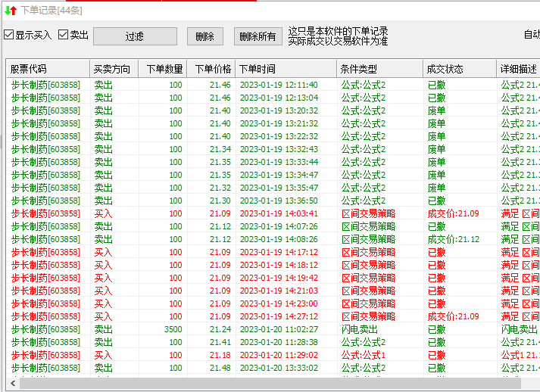Click 删除所有 to delete all records

258,36
